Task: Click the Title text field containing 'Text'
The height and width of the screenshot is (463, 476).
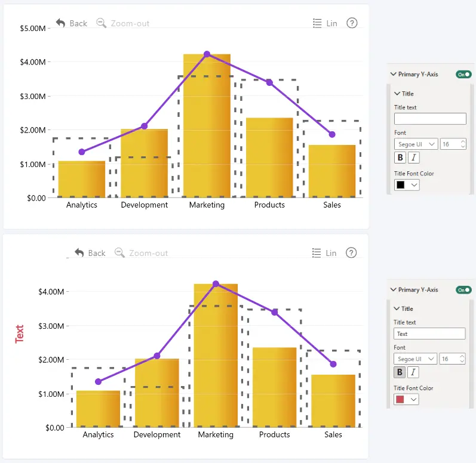Action: point(429,334)
